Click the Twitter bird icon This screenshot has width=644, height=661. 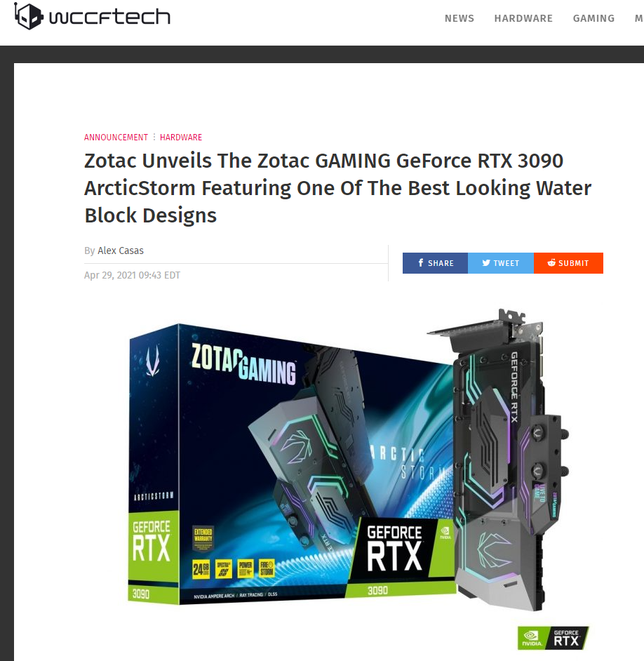[x=486, y=262]
